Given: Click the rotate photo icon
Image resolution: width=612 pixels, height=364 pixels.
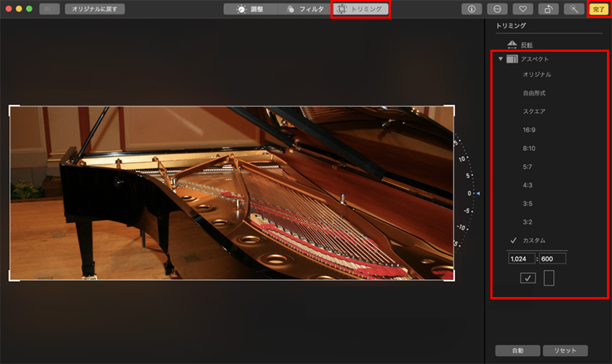Looking at the screenshot, I should tap(548, 9).
